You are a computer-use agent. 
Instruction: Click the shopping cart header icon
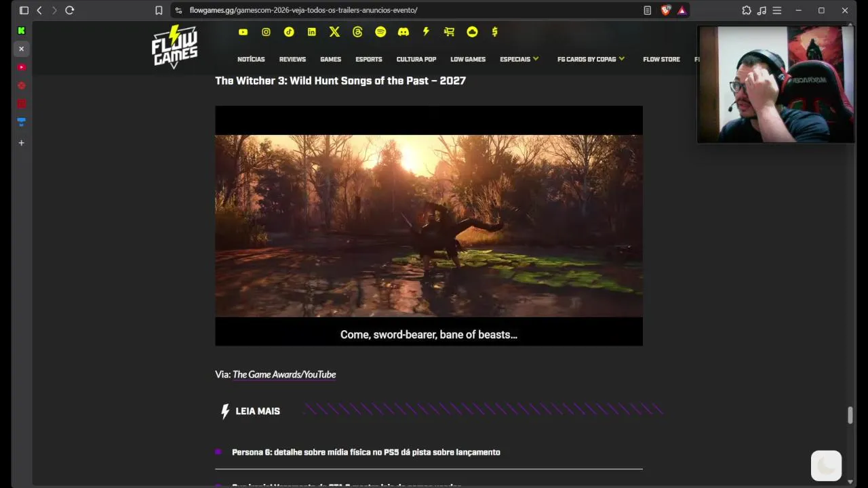point(449,32)
